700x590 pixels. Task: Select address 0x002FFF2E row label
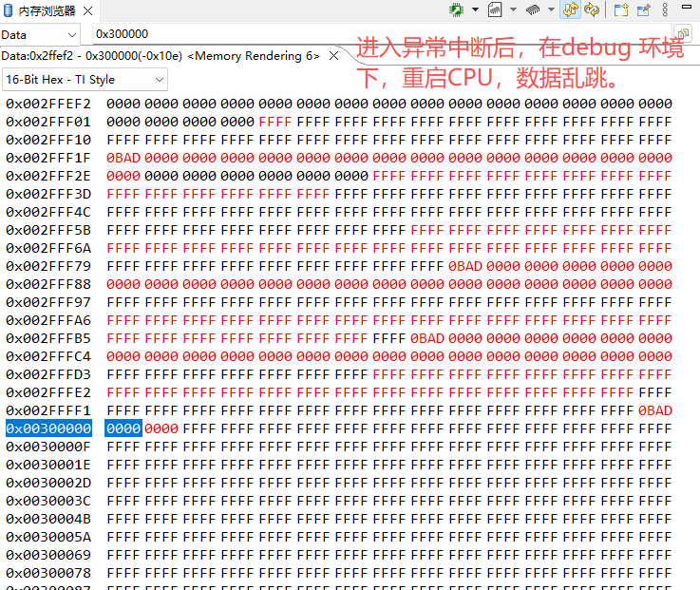48,176
